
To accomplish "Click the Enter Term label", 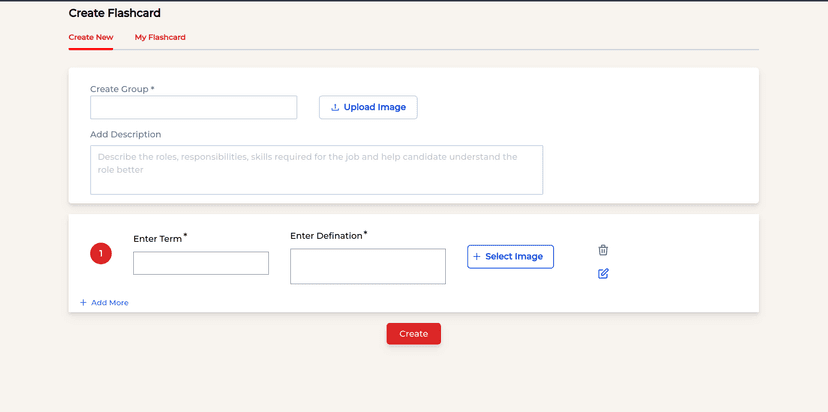I will point(158,239).
